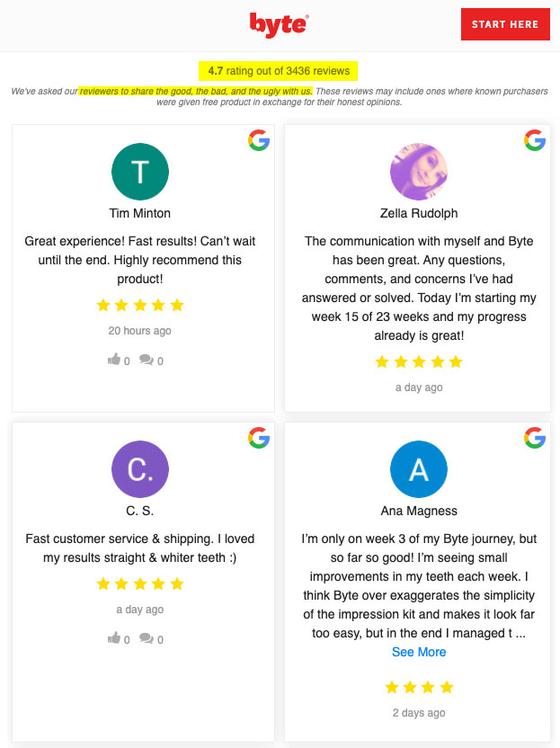Click Zella Rudolph's profile photo
Image resolution: width=560 pixels, height=748 pixels.
419,172
